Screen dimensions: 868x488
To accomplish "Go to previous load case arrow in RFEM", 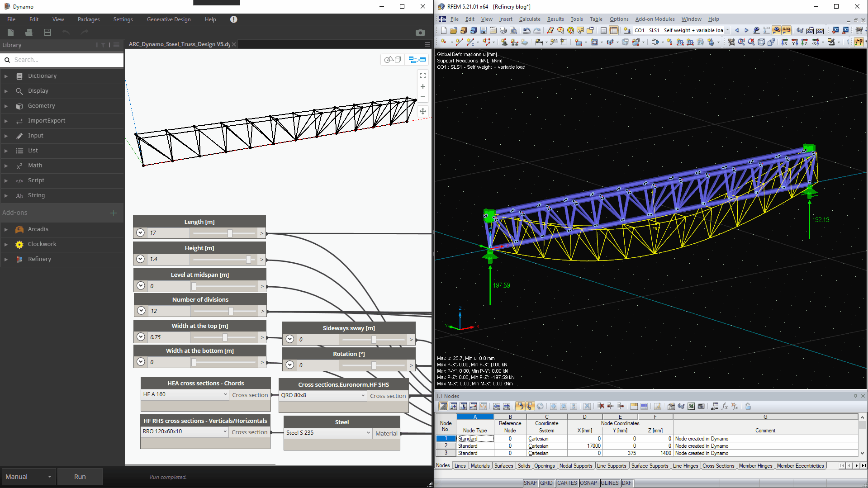I will tap(737, 30).
